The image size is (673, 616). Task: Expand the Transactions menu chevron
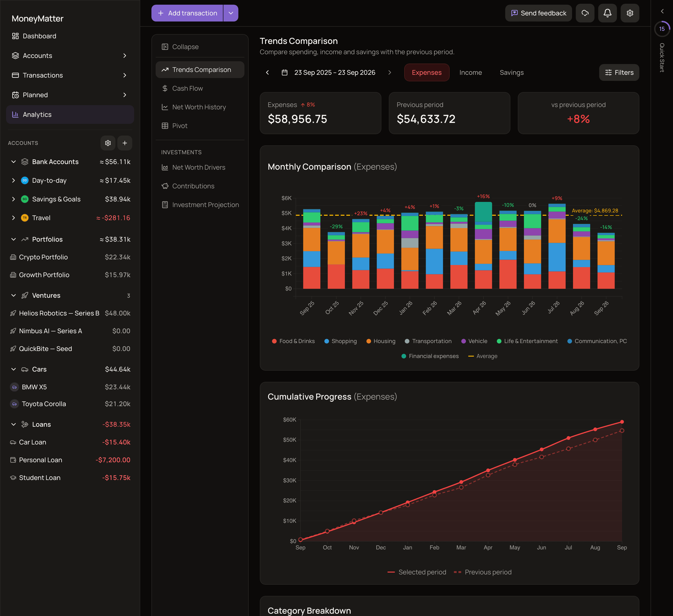(125, 75)
